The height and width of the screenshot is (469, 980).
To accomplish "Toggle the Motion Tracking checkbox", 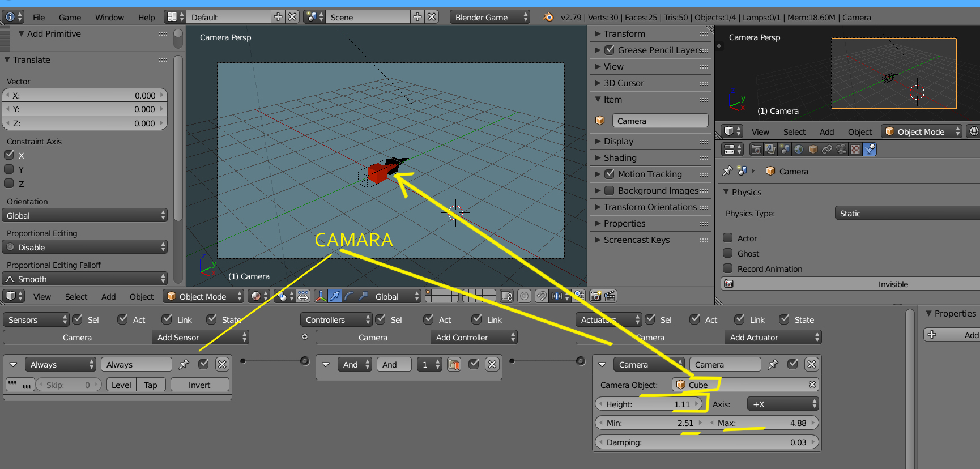I will 610,174.
